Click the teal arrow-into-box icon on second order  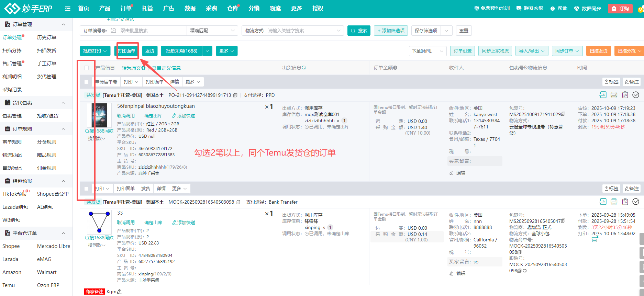pyautogui.click(x=603, y=202)
